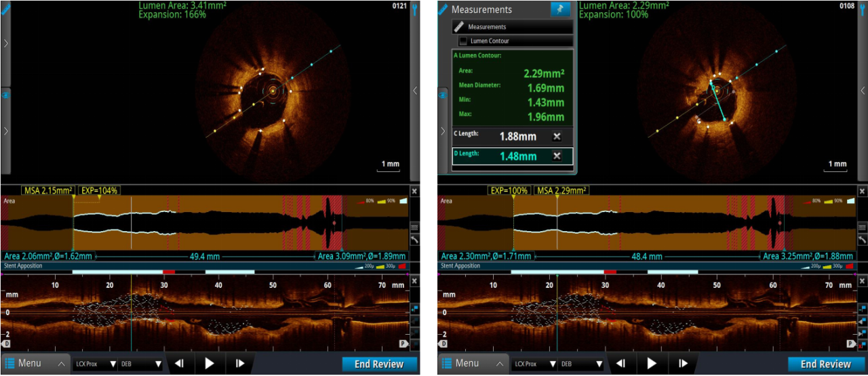
Task: Open the LCX Prox dropdown in the 49.4 mm screen
Action: (x=94, y=364)
